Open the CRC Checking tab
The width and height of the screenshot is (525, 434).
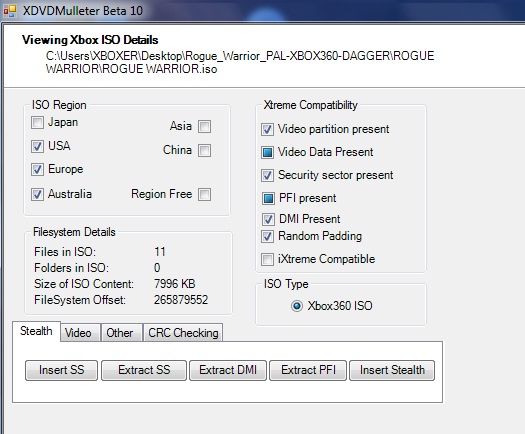click(x=183, y=333)
